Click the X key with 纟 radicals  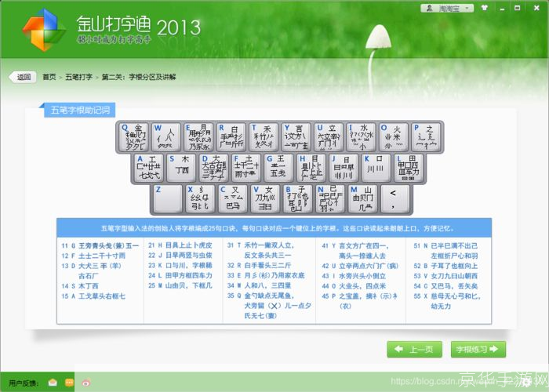pos(200,198)
